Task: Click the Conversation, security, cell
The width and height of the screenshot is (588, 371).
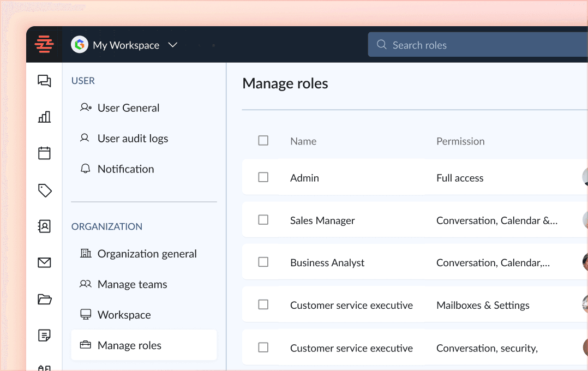Action: 487,348
